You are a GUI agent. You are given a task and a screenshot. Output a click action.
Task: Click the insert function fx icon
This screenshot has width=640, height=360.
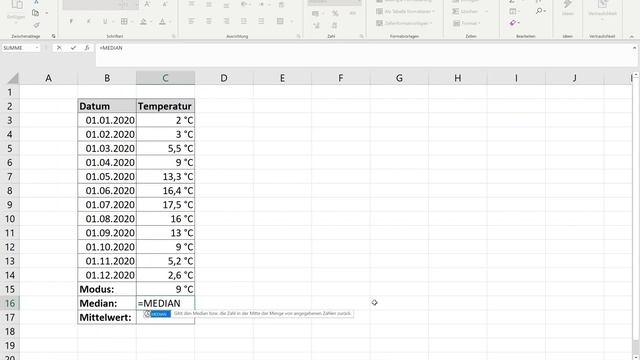(87, 48)
